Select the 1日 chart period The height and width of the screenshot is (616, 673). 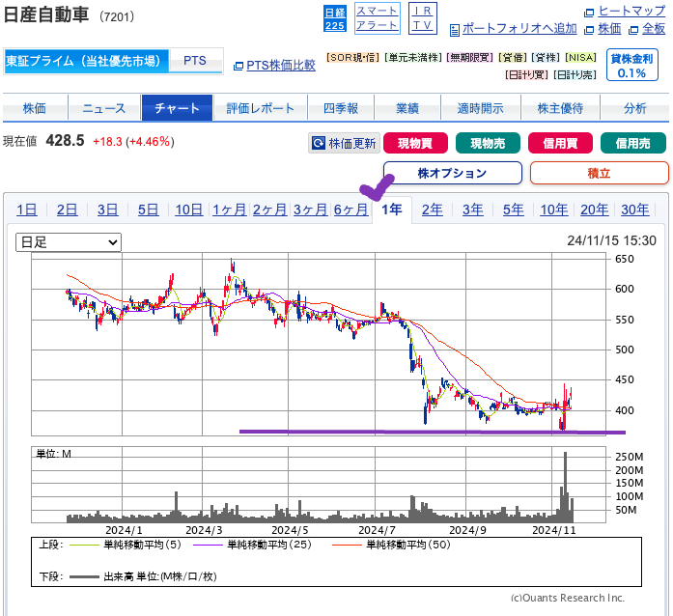(x=27, y=210)
